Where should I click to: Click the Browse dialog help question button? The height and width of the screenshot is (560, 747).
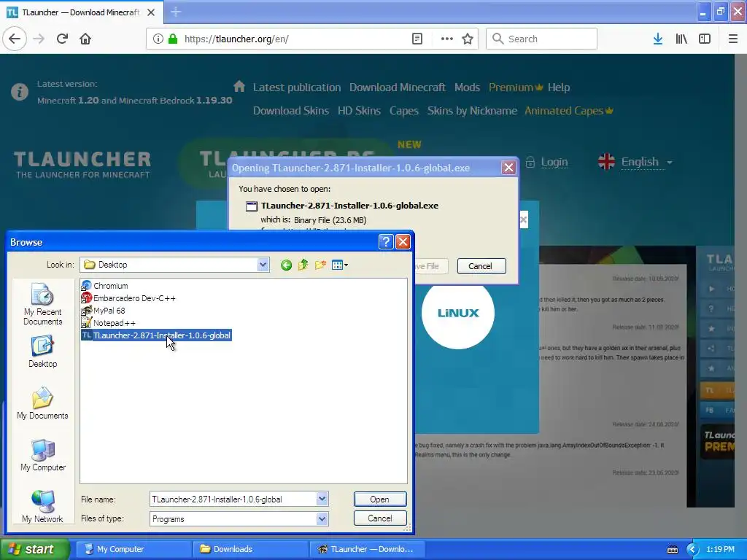point(385,242)
